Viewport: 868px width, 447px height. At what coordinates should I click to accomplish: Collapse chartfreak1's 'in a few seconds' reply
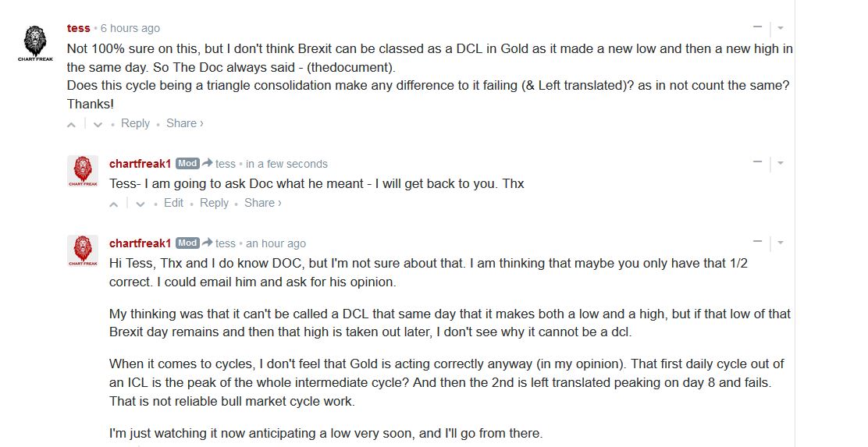point(757,163)
